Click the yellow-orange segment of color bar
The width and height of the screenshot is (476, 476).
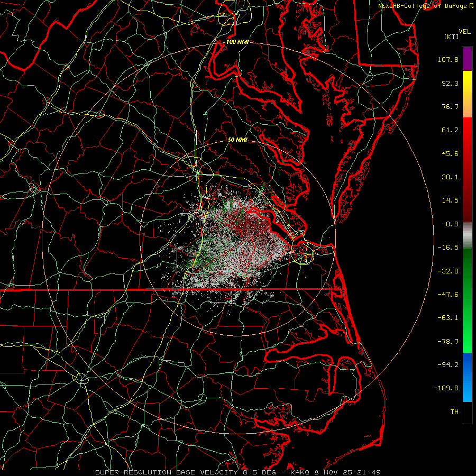coord(467,94)
